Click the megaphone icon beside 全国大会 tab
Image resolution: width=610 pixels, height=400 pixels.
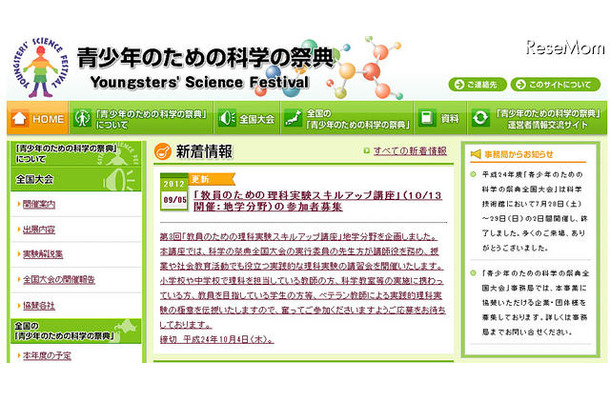click(x=225, y=118)
